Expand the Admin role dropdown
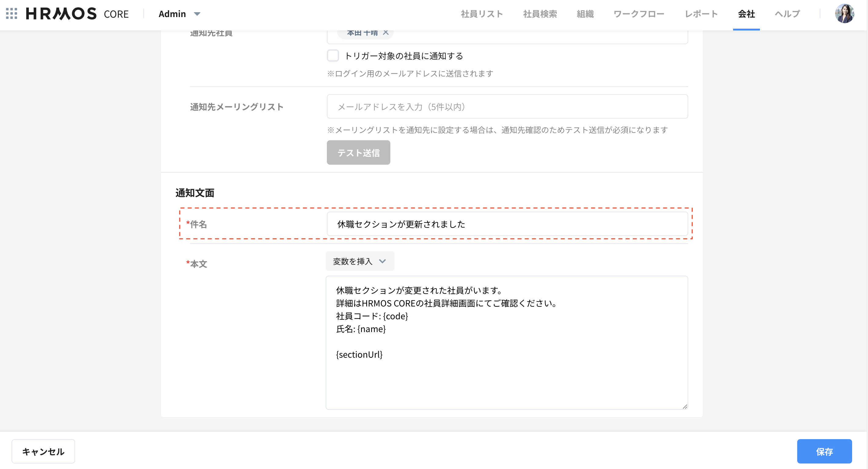Image resolution: width=868 pixels, height=469 pixels. tap(179, 14)
